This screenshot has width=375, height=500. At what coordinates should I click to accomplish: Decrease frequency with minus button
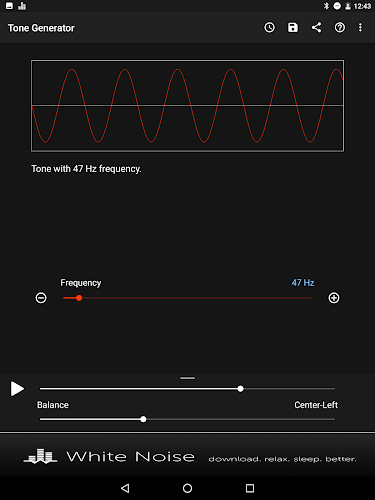coord(41,298)
